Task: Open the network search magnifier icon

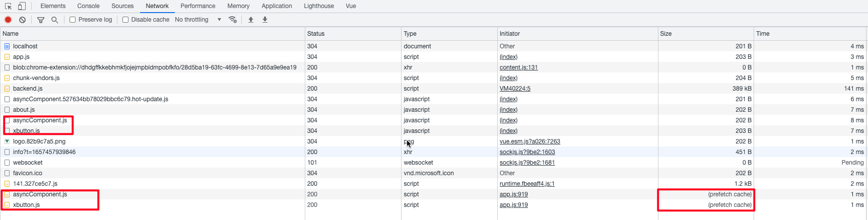Action: point(54,20)
